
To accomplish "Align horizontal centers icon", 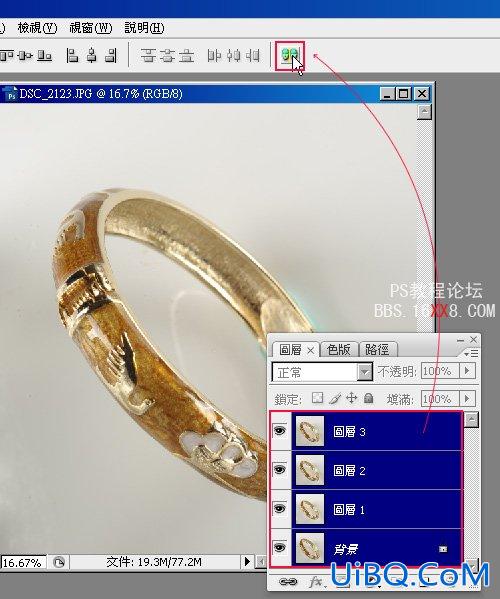I will (x=92, y=56).
